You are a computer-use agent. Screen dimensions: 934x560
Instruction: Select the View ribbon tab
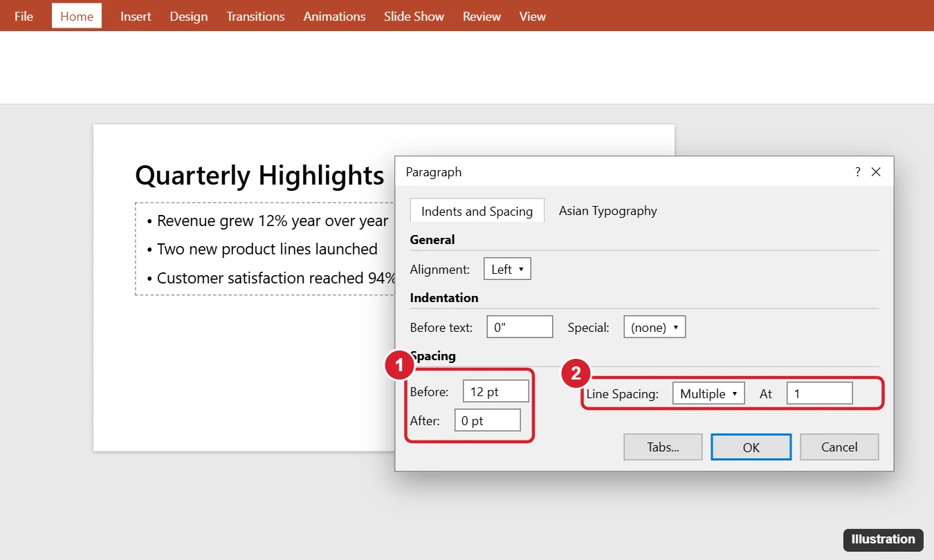pos(533,16)
